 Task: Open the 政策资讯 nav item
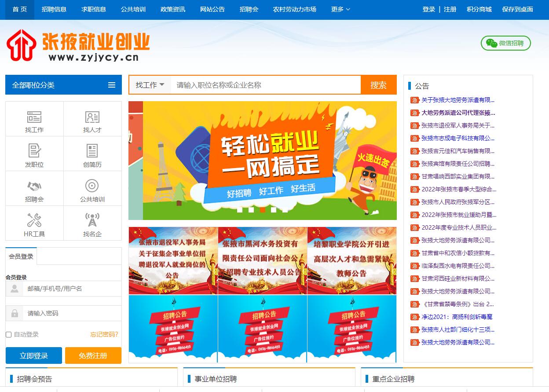[x=173, y=9]
